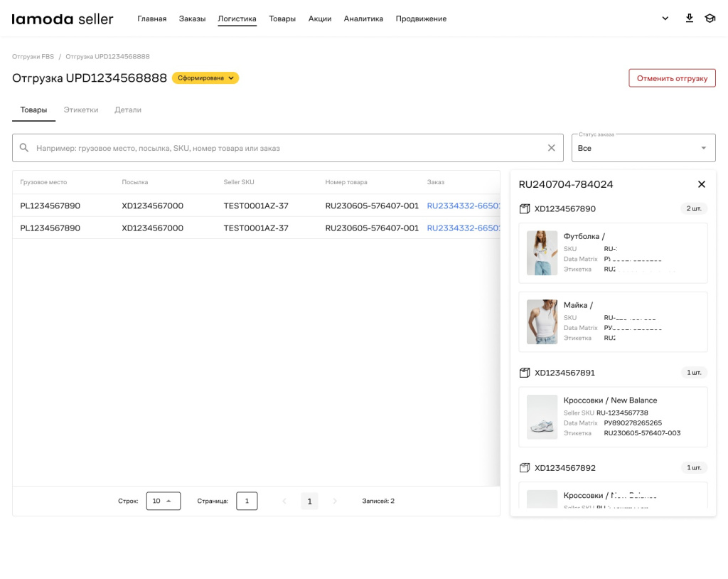Open first order link RU2334332
Image resolution: width=728 pixels, height=579 pixels.
pyautogui.click(x=461, y=206)
